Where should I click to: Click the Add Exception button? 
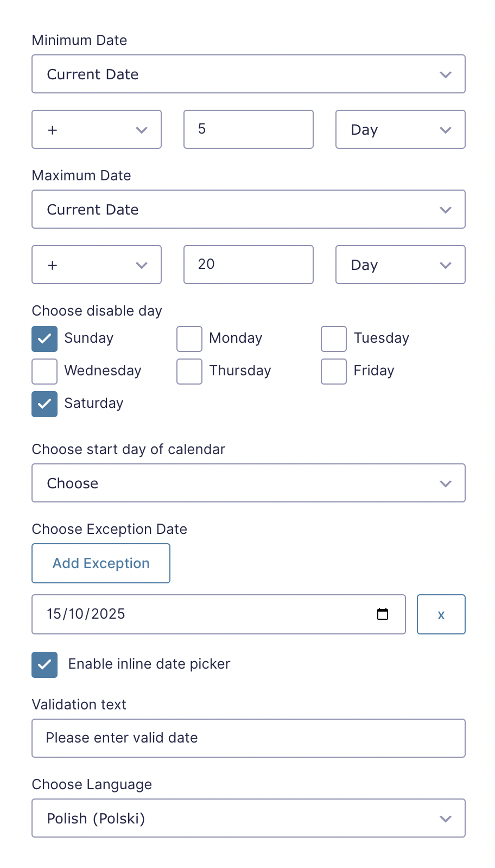pyautogui.click(x=101, y=563)
